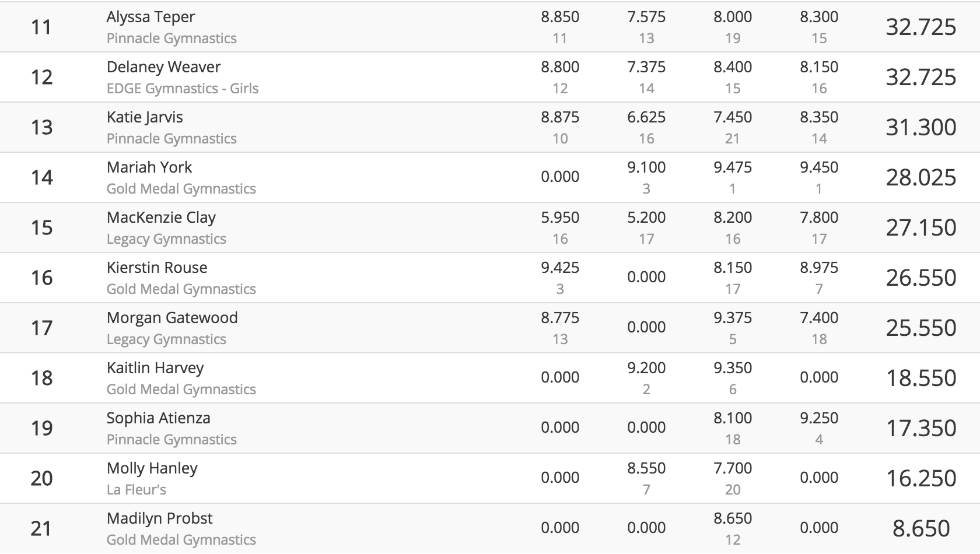This screenshot has height=554, width=980.
Task: Select Kaitlin Harvey's name
Action: (155, 368)
